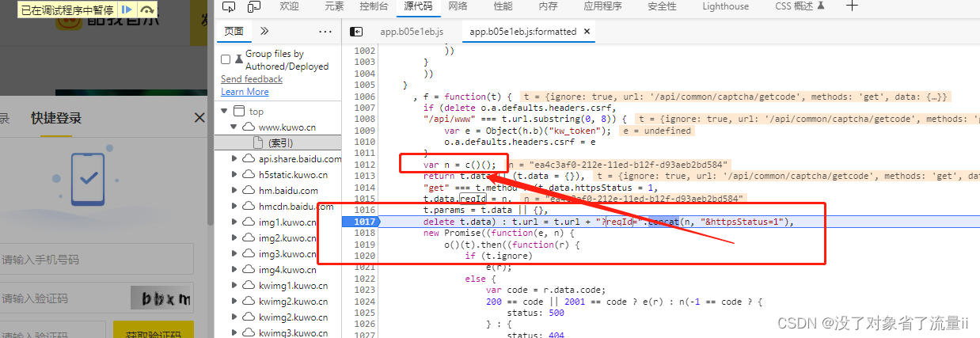Refresh the bbxm captcha image
This screenshot has width=980, height=338.
click(162, 298)
